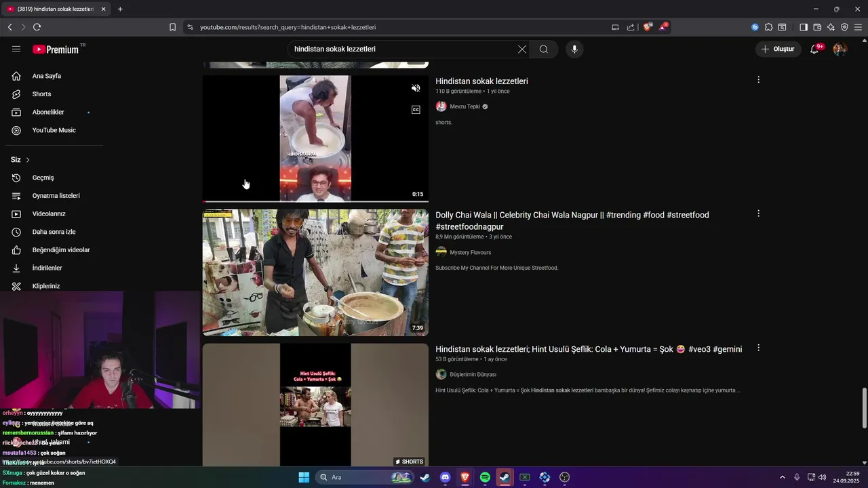Go back with the browser back arrow
Viewport: 868px width, 488px height.
(9, 27)
